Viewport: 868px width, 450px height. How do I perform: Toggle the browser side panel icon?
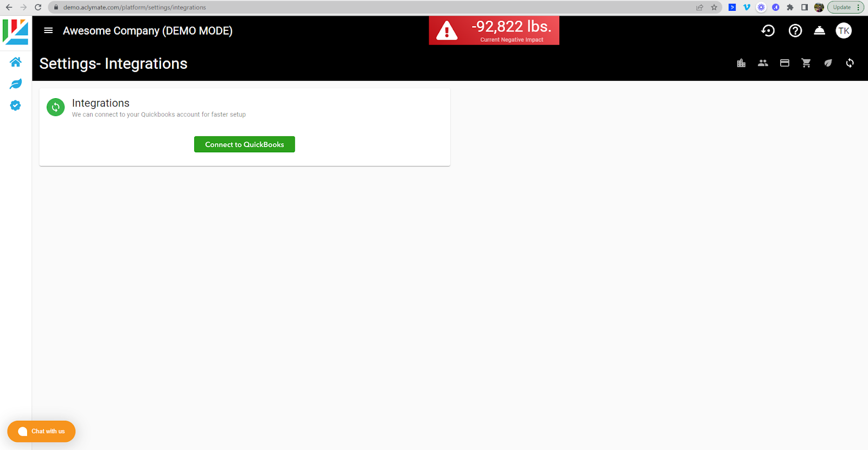tap(805, 7)
